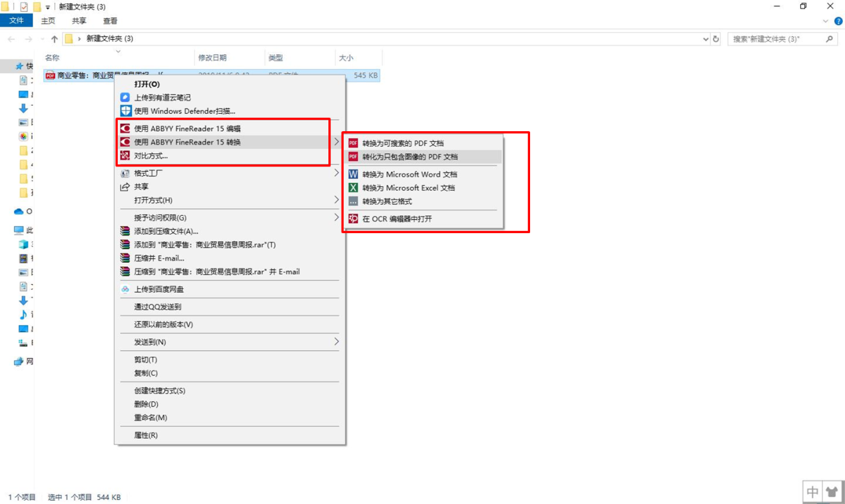Choose 创建快捷方式(S)
Image resolution: width=845 pixels, height=504 pixels.
click(230, 391)
